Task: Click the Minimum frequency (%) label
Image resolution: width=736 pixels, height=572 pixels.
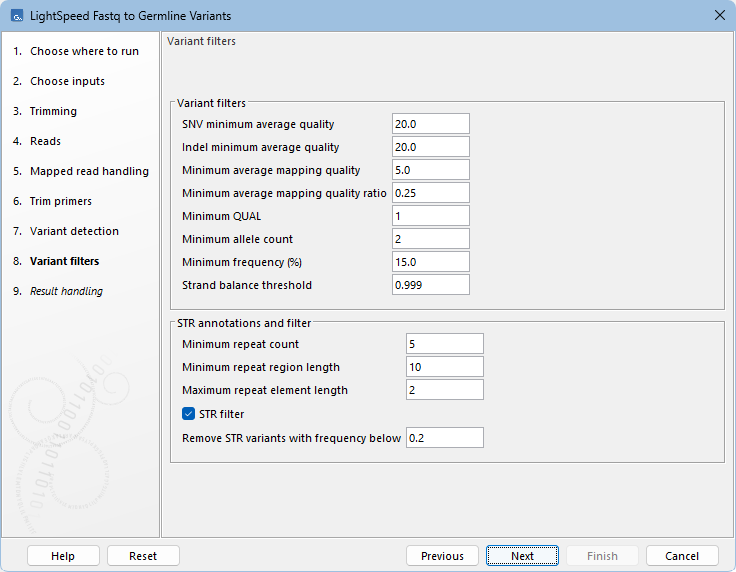Action: [x=242, y=262]
